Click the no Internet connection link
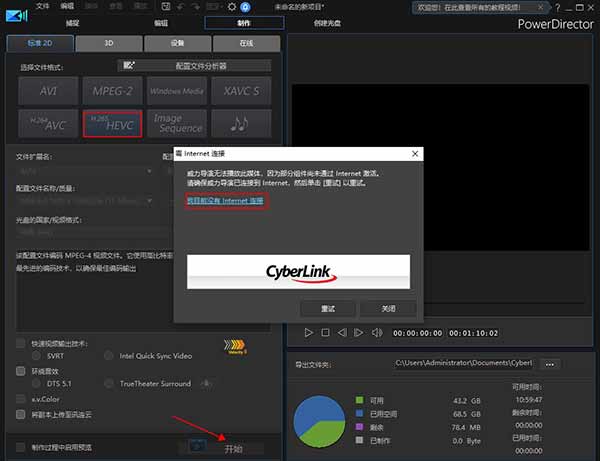This screenshot has width=600, height=461. pos(225,201)
